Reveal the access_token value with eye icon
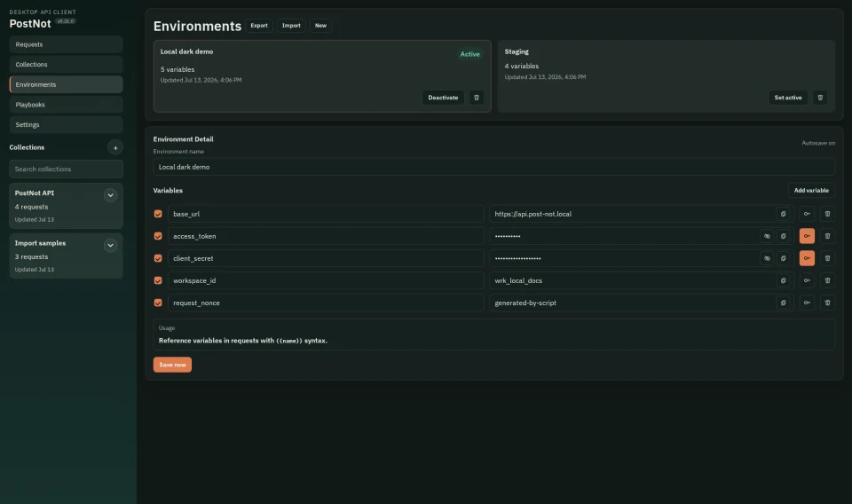852x504 pixels. click(767, 236)
